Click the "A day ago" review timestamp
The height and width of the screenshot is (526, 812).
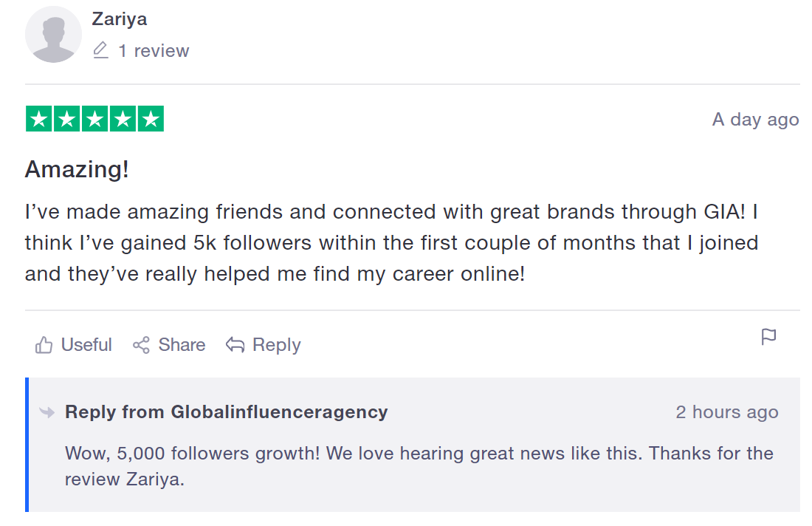click(x=755, y=120)
